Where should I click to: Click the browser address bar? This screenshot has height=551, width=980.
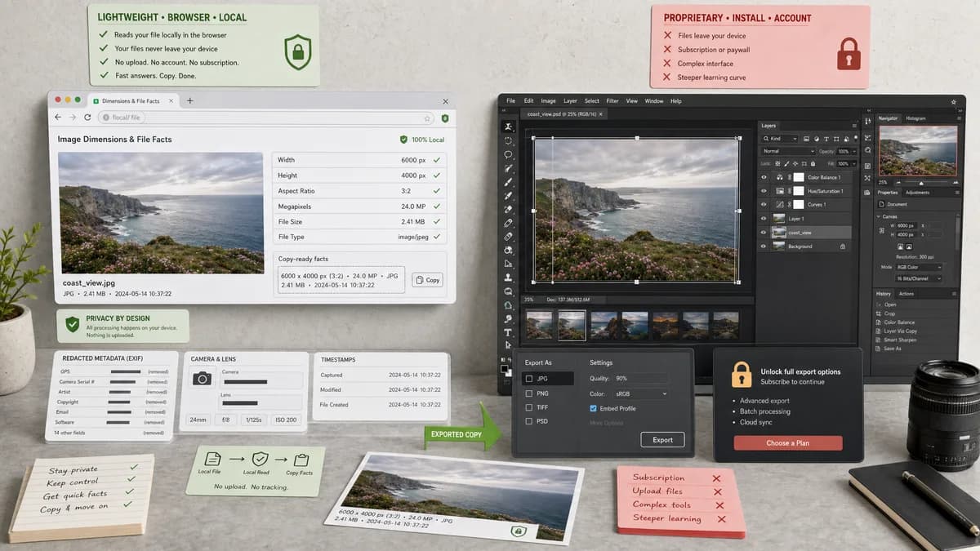click(265, 118)
